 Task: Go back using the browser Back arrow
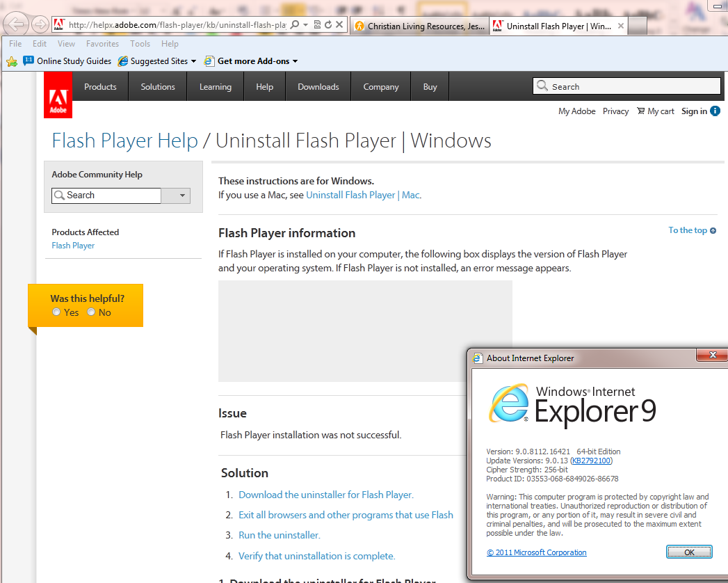click(x=16, y=24)
